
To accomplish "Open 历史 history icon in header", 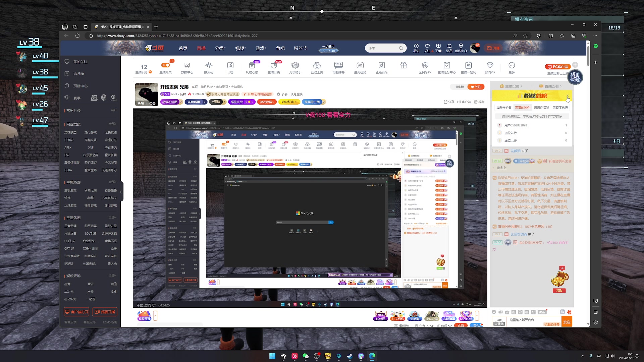I will tap(416, 48).
